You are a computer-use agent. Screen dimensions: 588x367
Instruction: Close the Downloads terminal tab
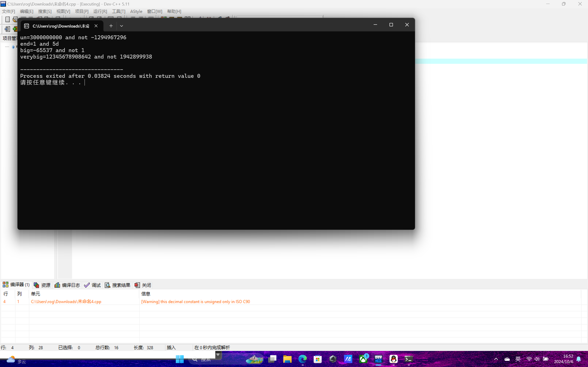coord(96,26)
